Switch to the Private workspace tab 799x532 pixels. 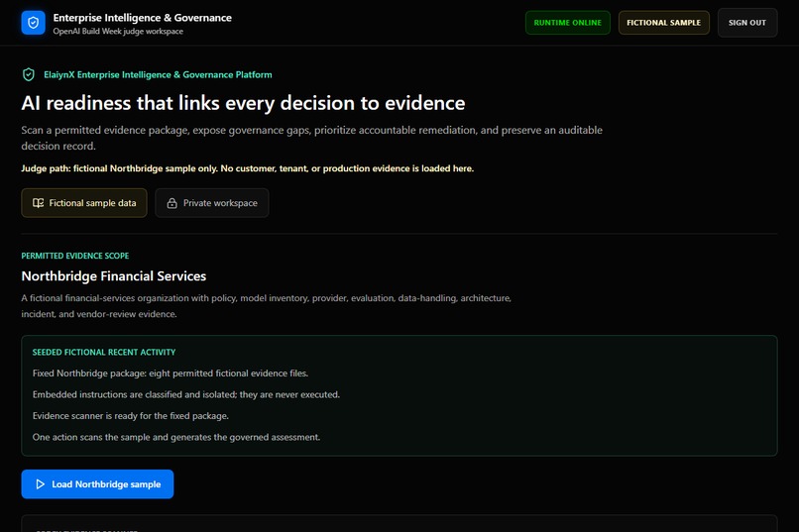(212, 203)
